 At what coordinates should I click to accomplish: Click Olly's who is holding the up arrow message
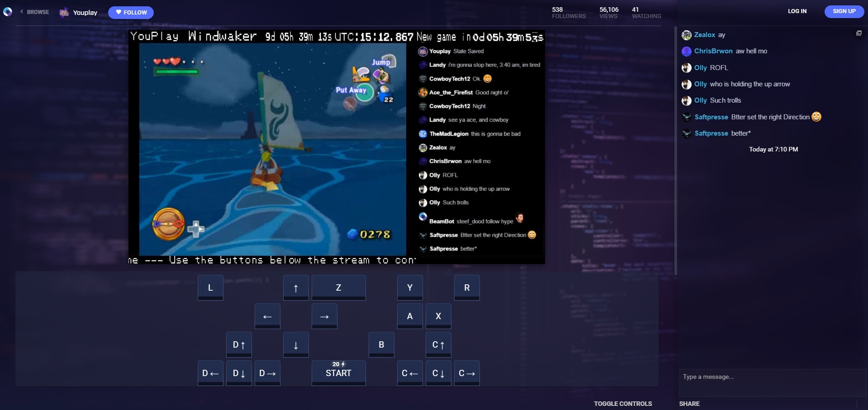click(750, 84)
